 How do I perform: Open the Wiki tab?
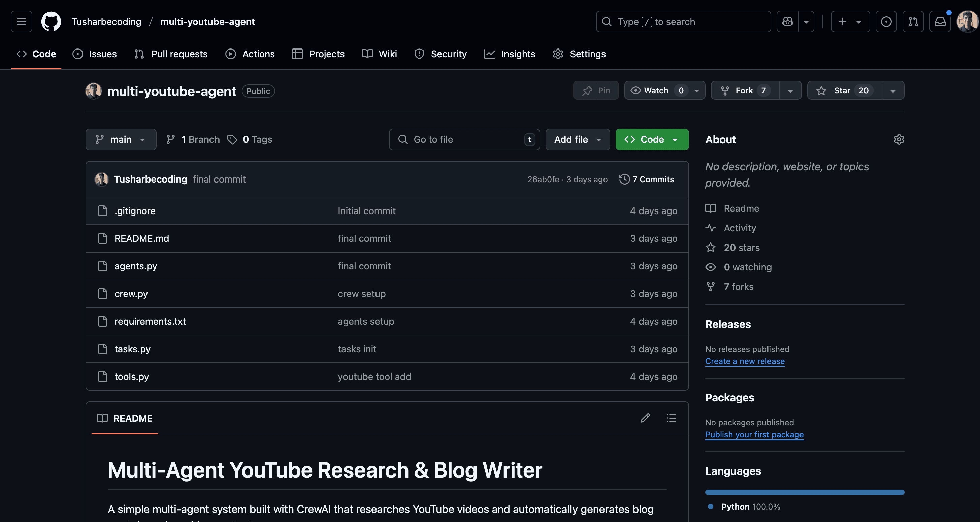[x=379, y=54]
